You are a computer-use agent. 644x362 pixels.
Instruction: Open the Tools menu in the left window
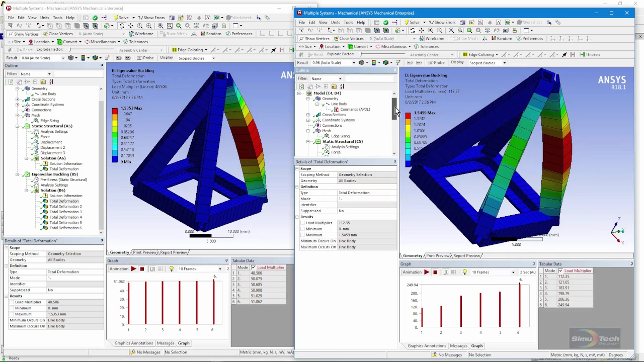(x=57, y=18)
